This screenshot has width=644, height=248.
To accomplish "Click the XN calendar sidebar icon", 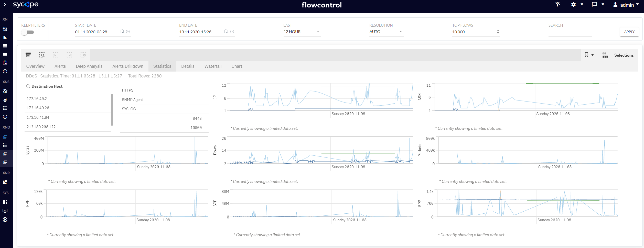I will 5,63.
